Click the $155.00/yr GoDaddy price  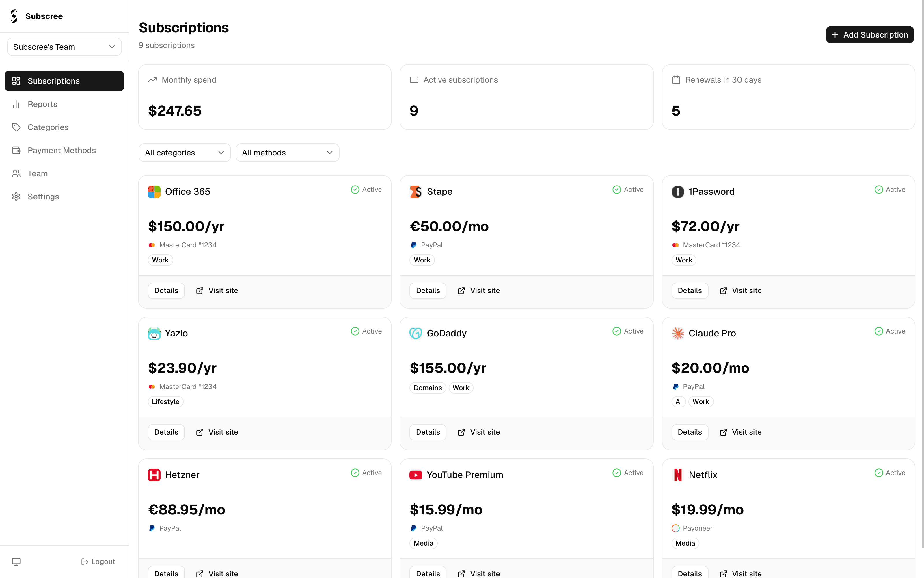pyautogui.click(x=448, y=368)
